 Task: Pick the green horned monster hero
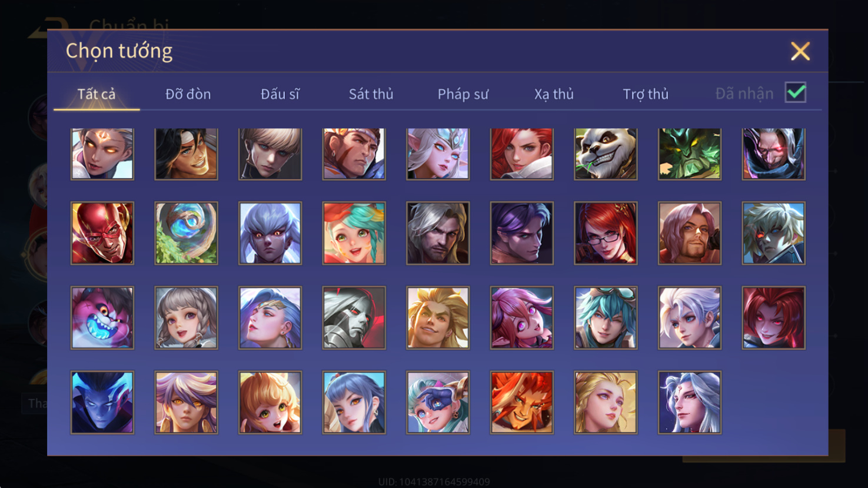point(690,154)
